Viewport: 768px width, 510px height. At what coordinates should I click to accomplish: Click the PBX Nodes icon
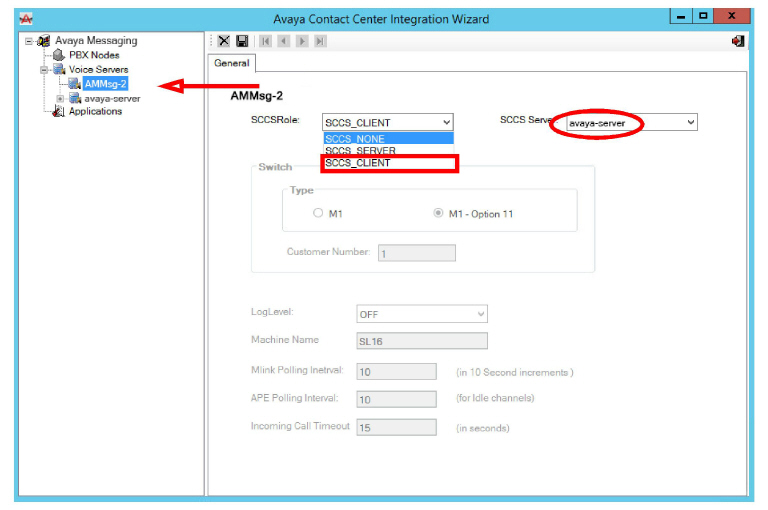[59, 55]
